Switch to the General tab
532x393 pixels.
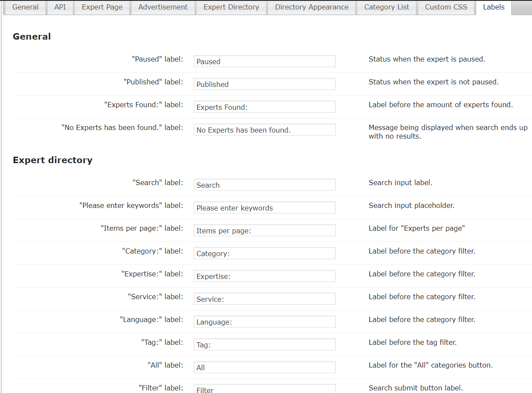[25, 7]
